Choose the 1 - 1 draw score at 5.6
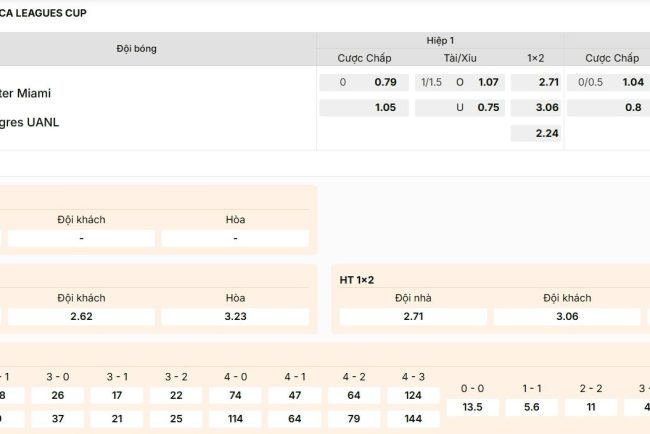Screen dimensions: 650x434 532,407
